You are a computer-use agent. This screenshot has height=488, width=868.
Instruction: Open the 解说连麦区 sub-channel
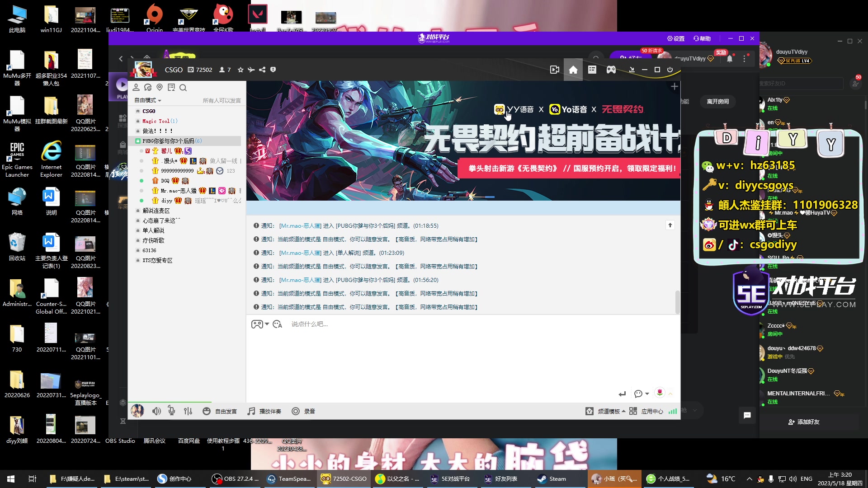pos(156,211)
